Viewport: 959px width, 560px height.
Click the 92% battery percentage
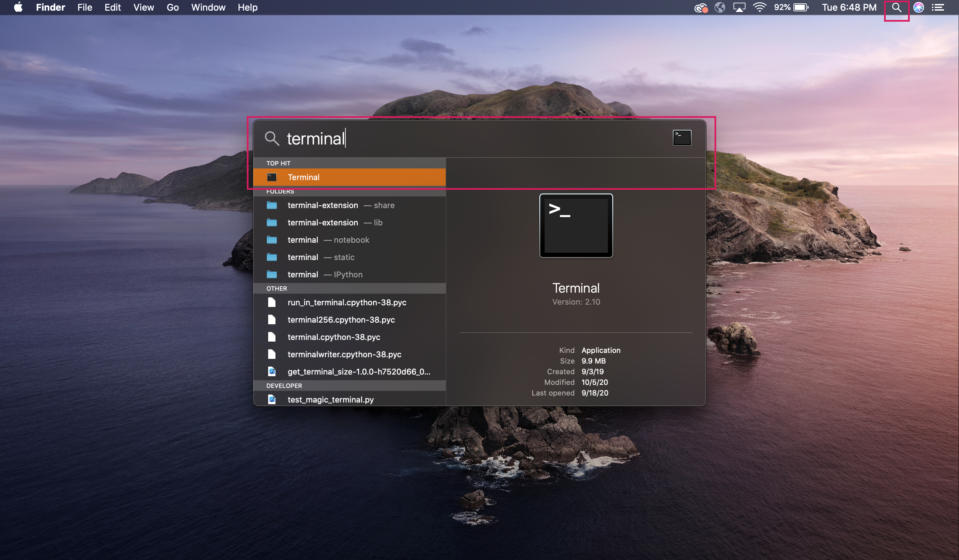pos(782,8)
